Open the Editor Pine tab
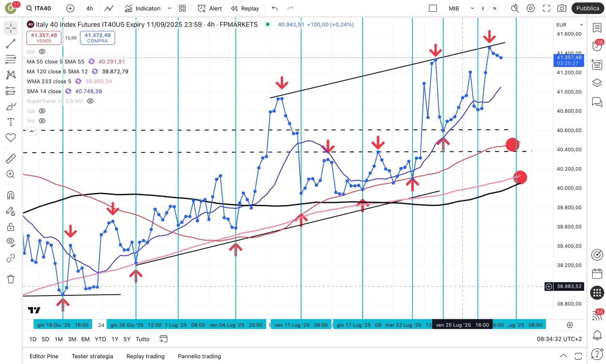Viewport: 606px width, 364px height. click(x=44, y=356)
